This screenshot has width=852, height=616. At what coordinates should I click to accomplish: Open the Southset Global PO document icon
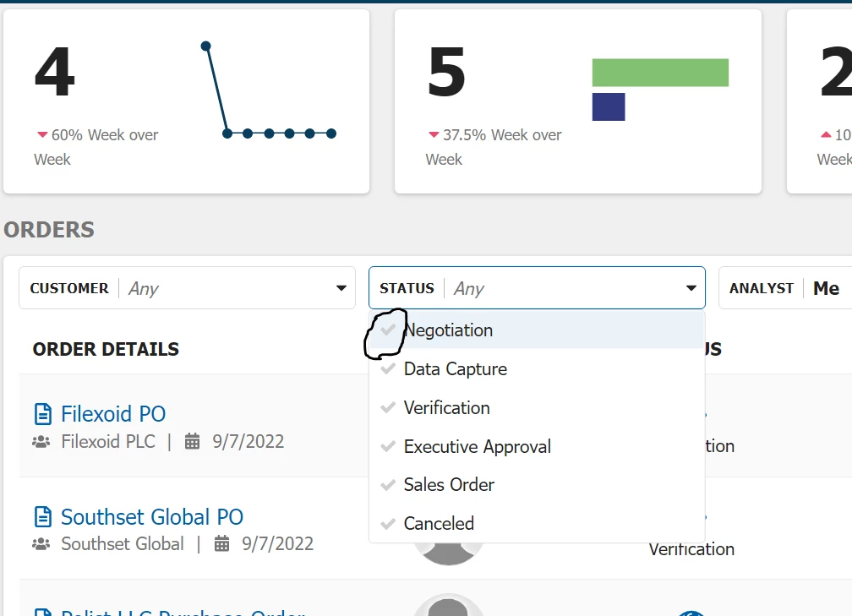[x=43, y=516]
